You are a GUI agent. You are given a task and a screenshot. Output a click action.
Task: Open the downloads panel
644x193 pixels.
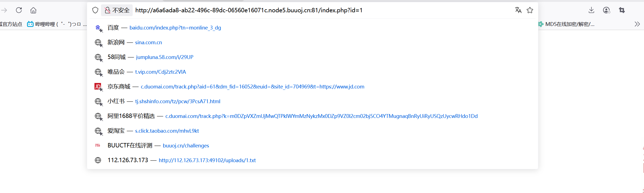(591, 10)
